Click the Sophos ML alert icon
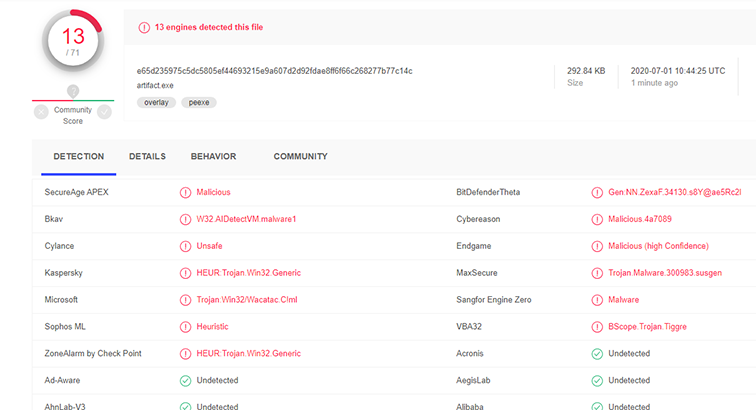The height and width of the screenshot is (410, 756). [x=185, y=327]
